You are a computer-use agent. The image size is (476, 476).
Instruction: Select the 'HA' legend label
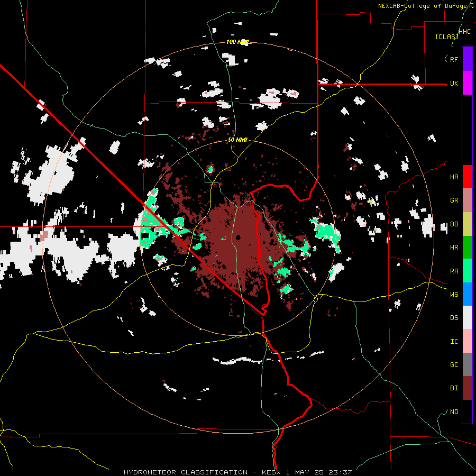click(x=454, y=177)
